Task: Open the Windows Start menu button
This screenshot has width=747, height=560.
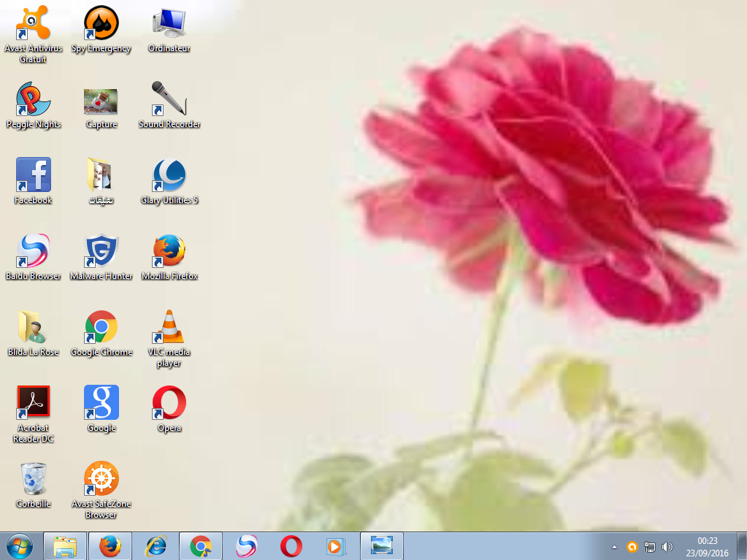Action: [x=20, y=545]
